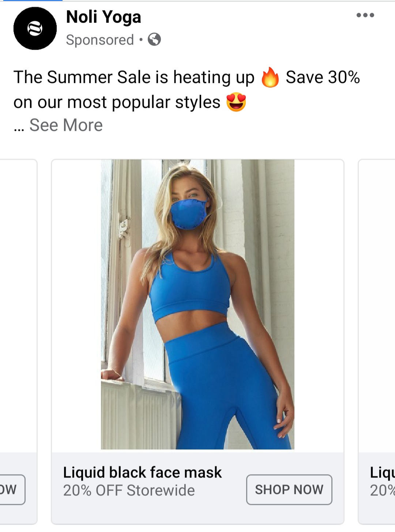Click the Summer Sale caption text
Viewport: 395px width, 532px height.
pos(134,78)
